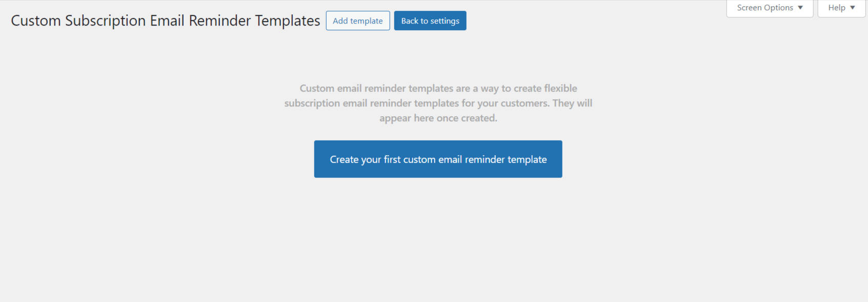Click the empty-state description text

pos(438,102)
